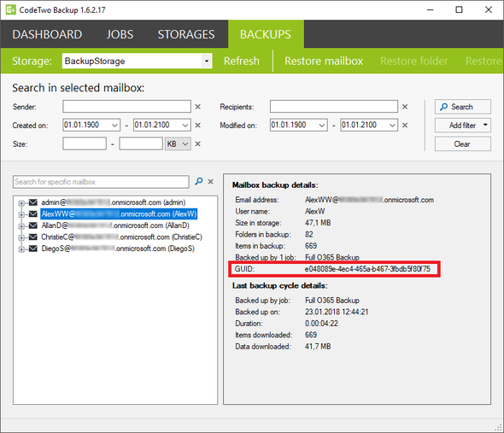Select the DiegoS mailbox entry
Viewport: 504px width, 433px height.
pos(118,249)
